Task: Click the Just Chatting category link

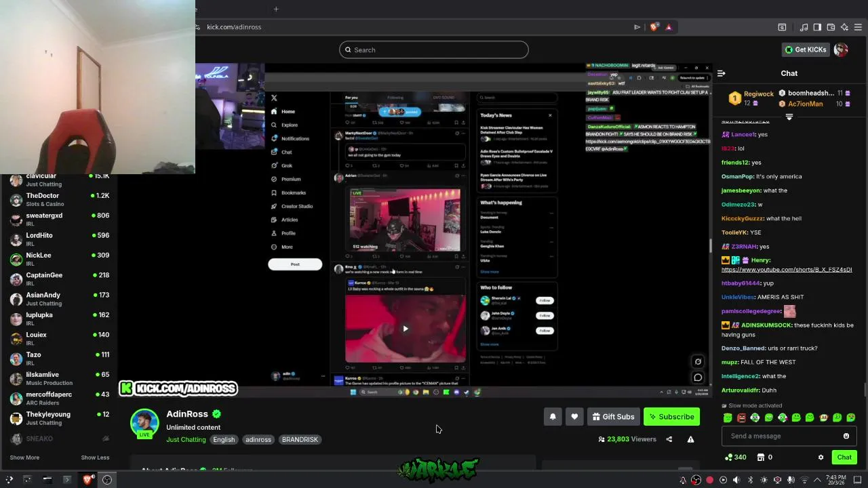Action: (x=186, y=439)
